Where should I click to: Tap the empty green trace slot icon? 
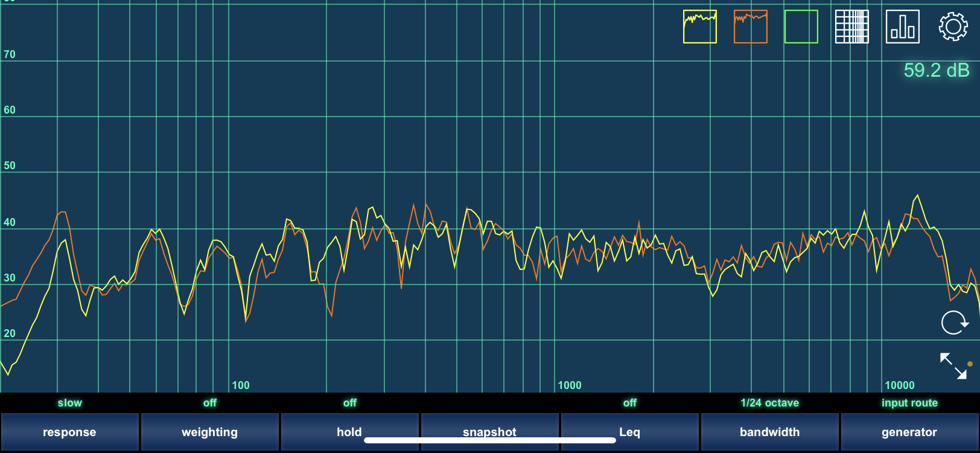click(801, 27)
